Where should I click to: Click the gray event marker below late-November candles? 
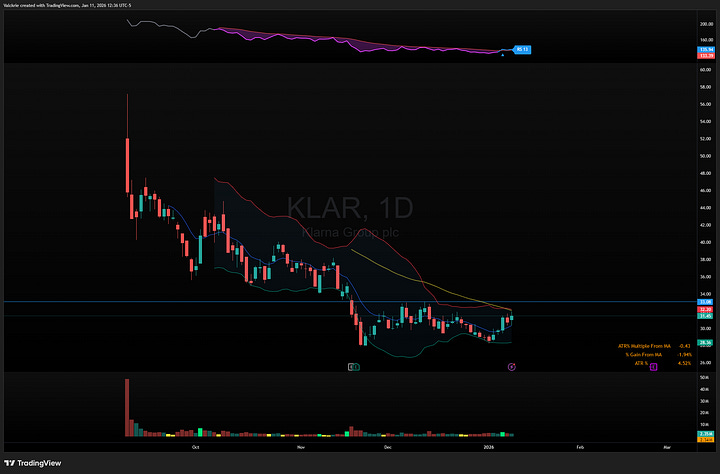(x=351, y=367)
